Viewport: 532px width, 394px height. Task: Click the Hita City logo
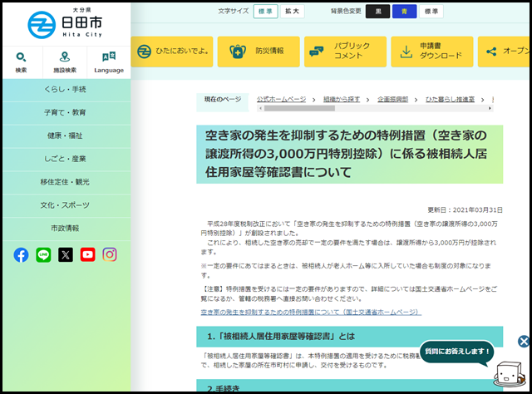point(65,23)
